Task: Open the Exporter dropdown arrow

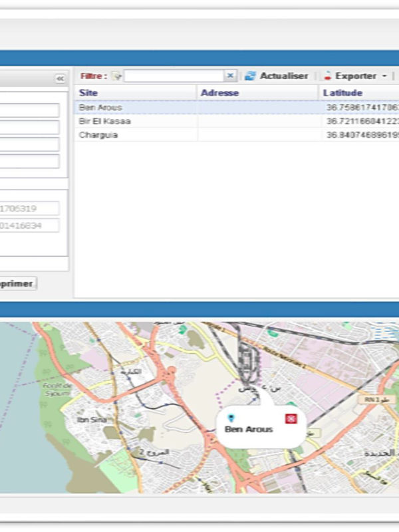Action: (x=384, y=76)
